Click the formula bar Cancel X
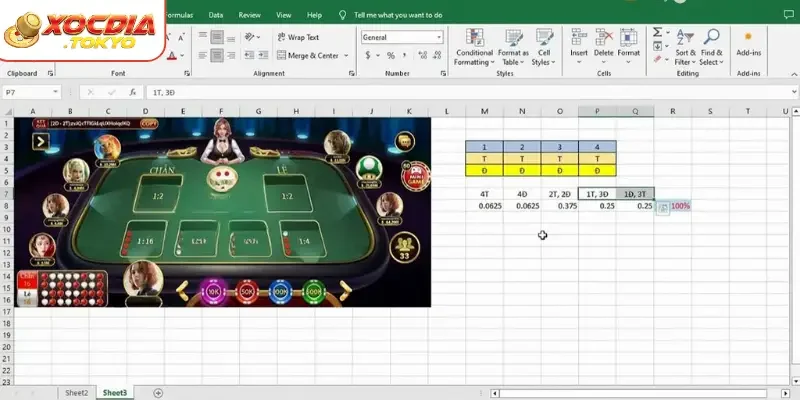This screenshot has height=400, width=800. tap(90, 92)
